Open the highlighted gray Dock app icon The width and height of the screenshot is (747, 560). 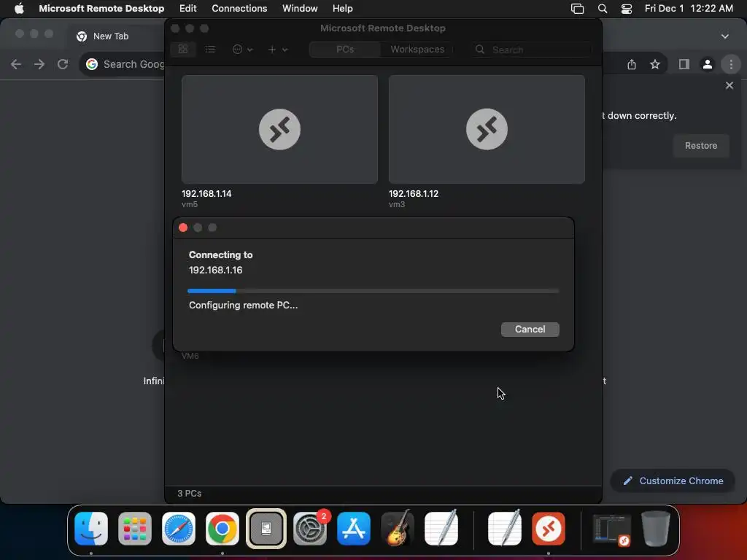[x=266, y=529]
